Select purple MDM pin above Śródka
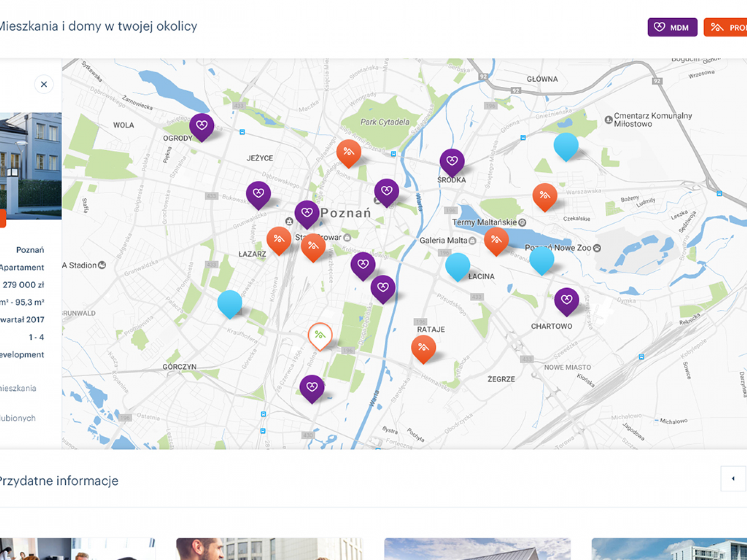The width and height of the screenshot is (747, 560). click(452, 162)
